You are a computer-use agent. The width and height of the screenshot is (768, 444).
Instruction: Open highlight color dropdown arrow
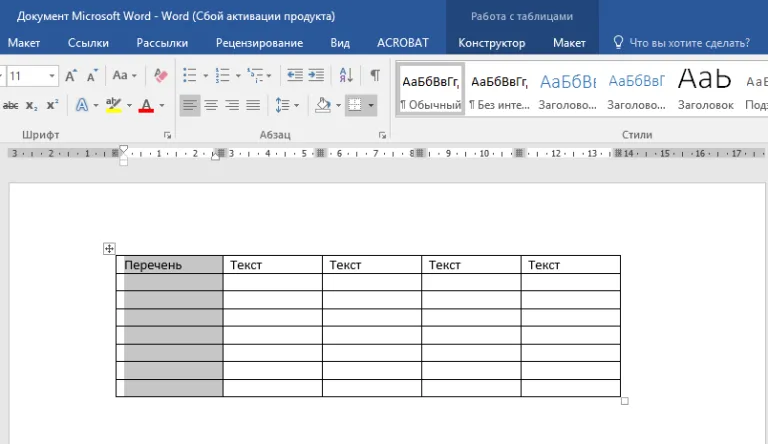coord(129,105)
